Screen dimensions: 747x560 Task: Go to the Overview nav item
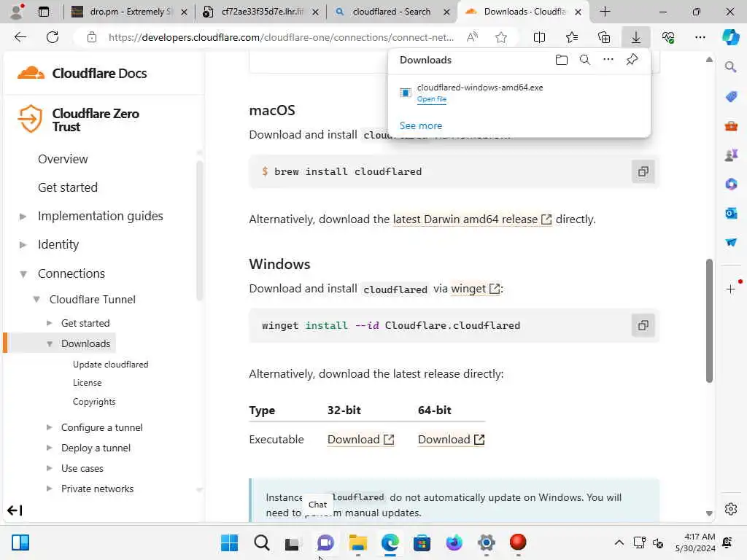[63, 159]
